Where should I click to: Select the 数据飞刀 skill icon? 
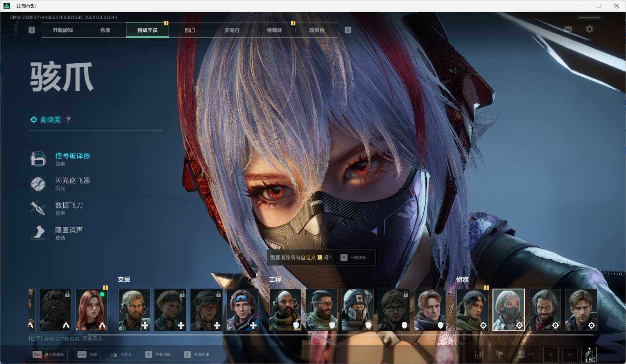(38, 208)
